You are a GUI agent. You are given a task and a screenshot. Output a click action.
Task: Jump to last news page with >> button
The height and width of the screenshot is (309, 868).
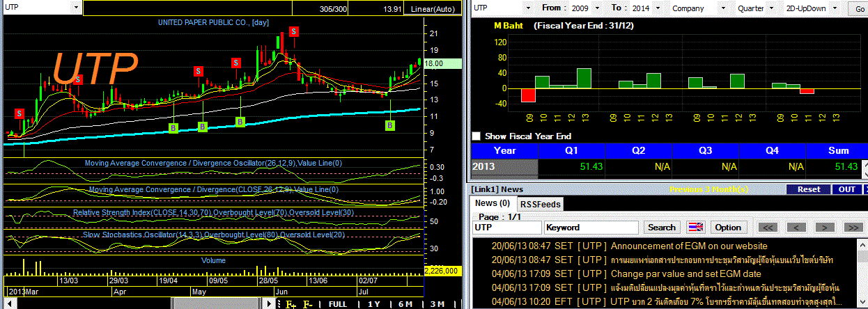(853, 227)
